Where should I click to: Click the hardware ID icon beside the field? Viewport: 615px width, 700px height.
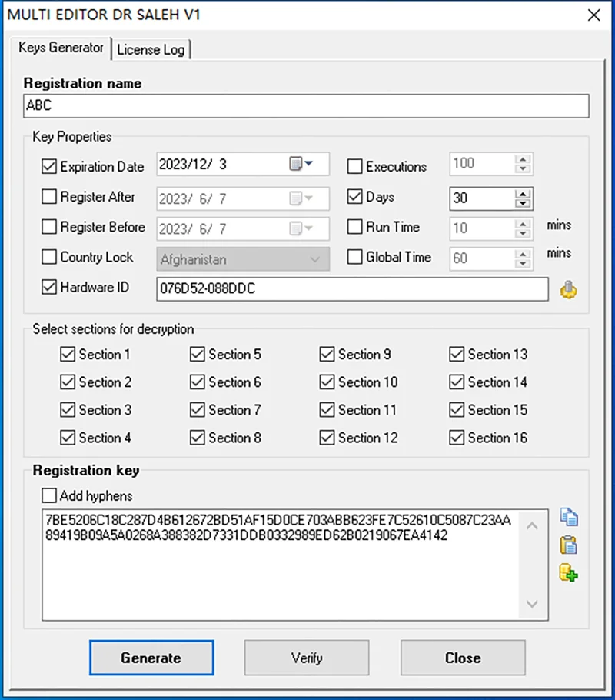[x=568, y=290]
